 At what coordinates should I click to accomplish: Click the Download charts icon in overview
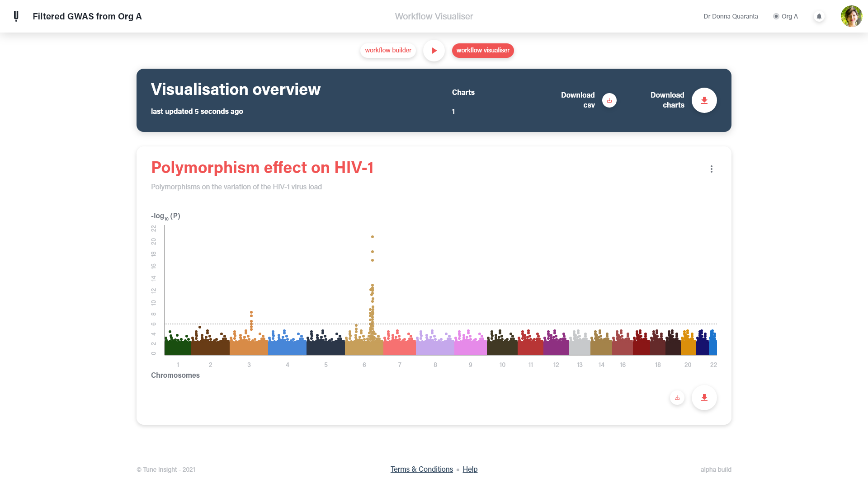click(x=704, y=100)
